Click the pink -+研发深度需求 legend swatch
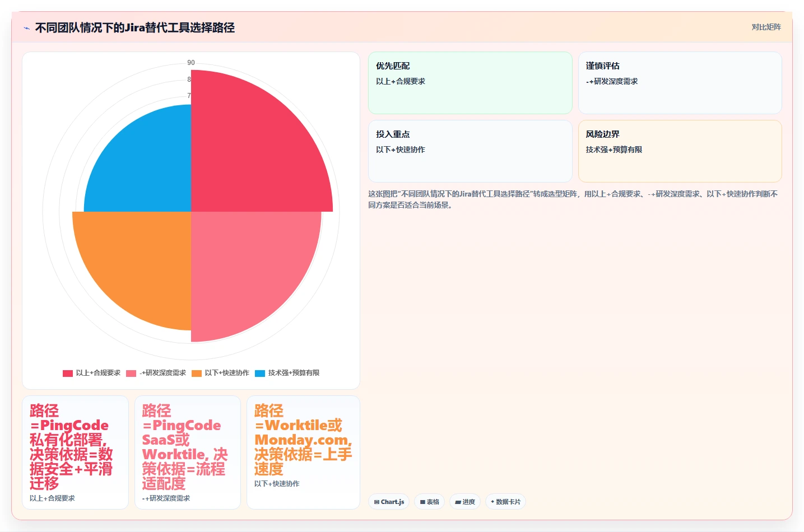The image size is (804, 532). click(x=131, y=373)
